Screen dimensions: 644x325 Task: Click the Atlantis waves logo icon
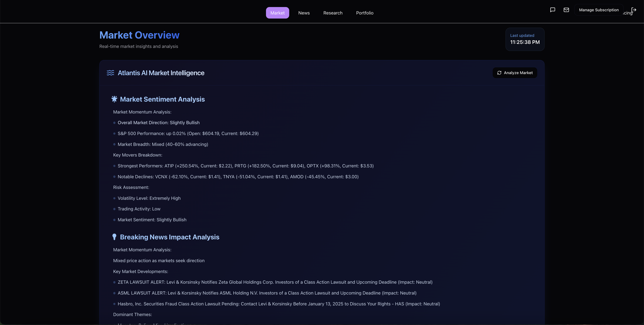[110, 73]
